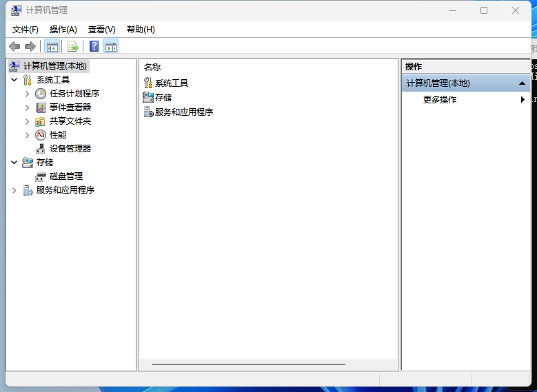Screen dimensions: 537x392
Task: Click the 系统工具 icon in center list
Action: [148, 83]
